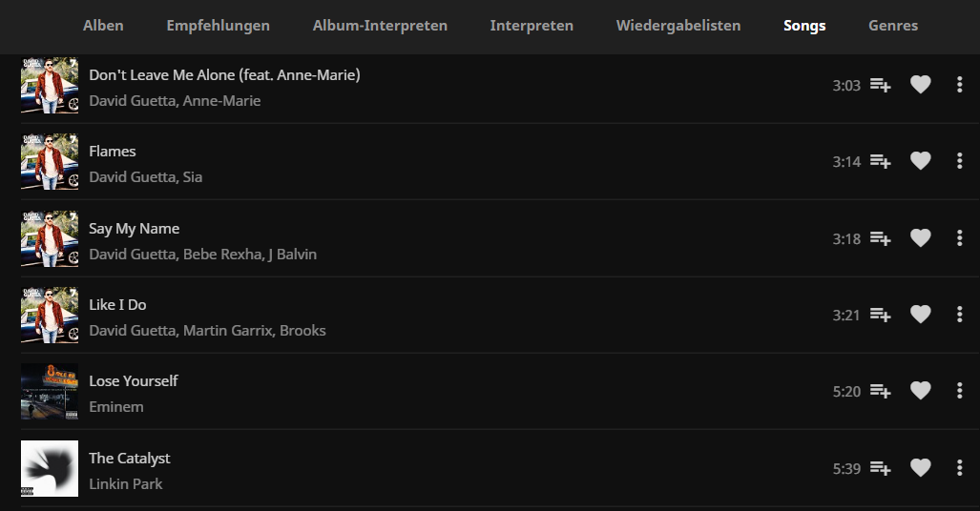Viewport: 980px width, 511px height.
Task: Open the Wiedergabelisten tab
Action: point(678,26)
